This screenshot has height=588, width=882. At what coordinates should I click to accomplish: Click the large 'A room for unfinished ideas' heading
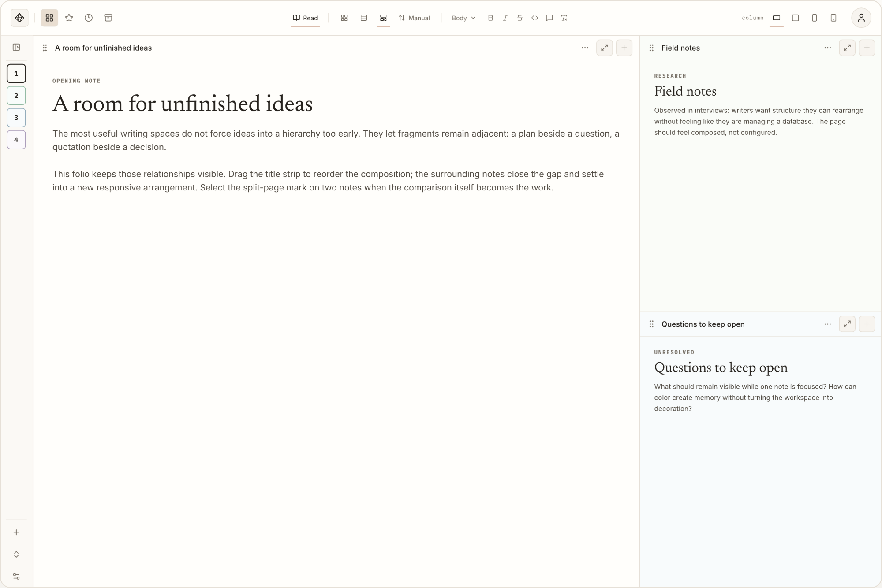point(183,104)
